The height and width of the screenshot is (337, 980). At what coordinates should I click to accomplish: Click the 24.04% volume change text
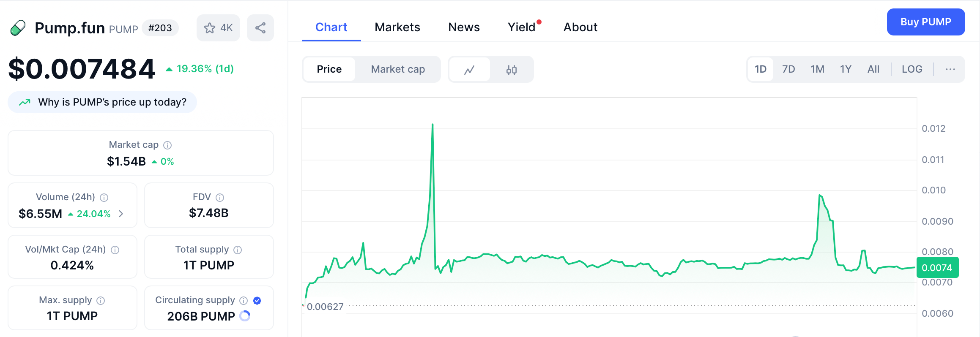tap(93, 214)
